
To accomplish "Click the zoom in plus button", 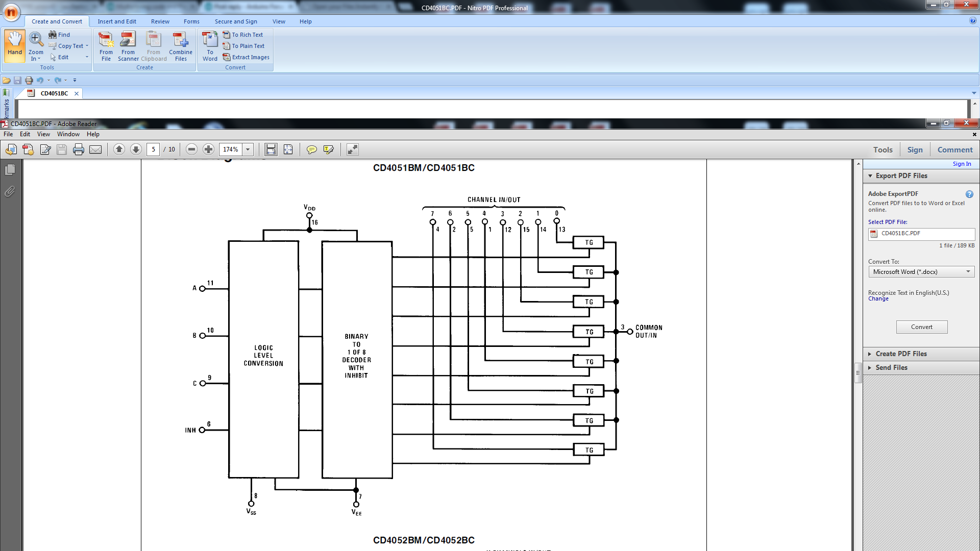I will click(x=208, y=149).
